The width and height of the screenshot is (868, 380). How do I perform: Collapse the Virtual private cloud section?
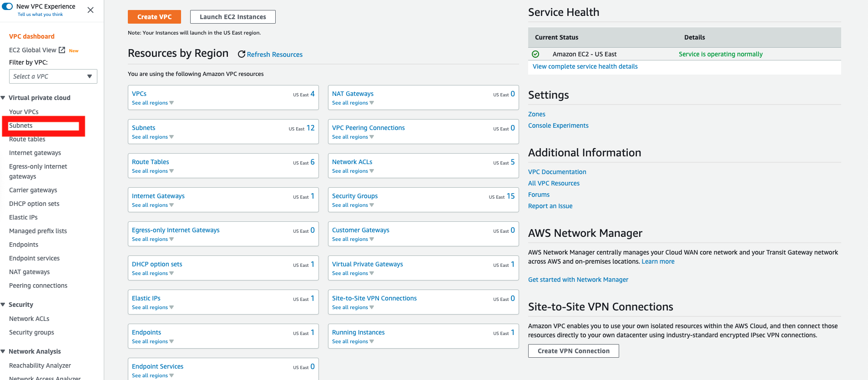click(x=3, y=98)
